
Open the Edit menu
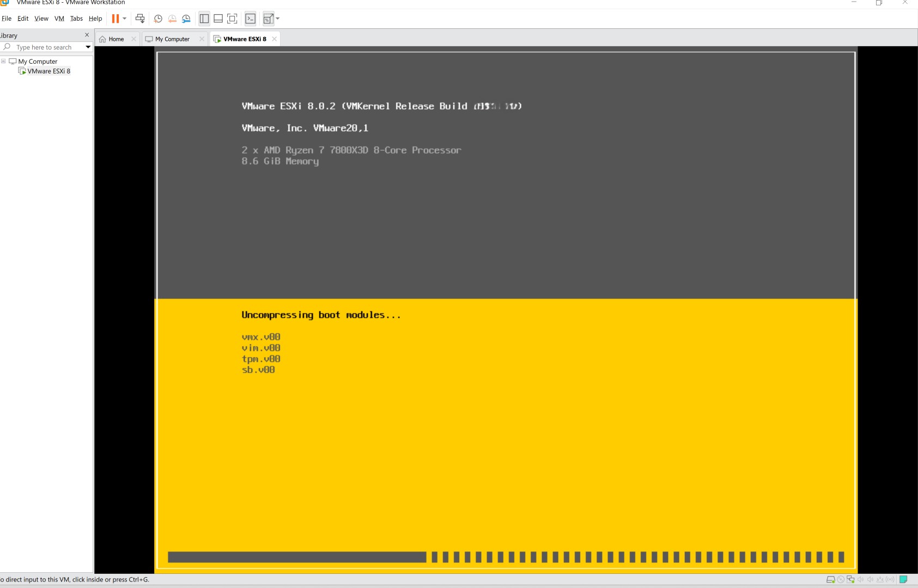(23, 19)
